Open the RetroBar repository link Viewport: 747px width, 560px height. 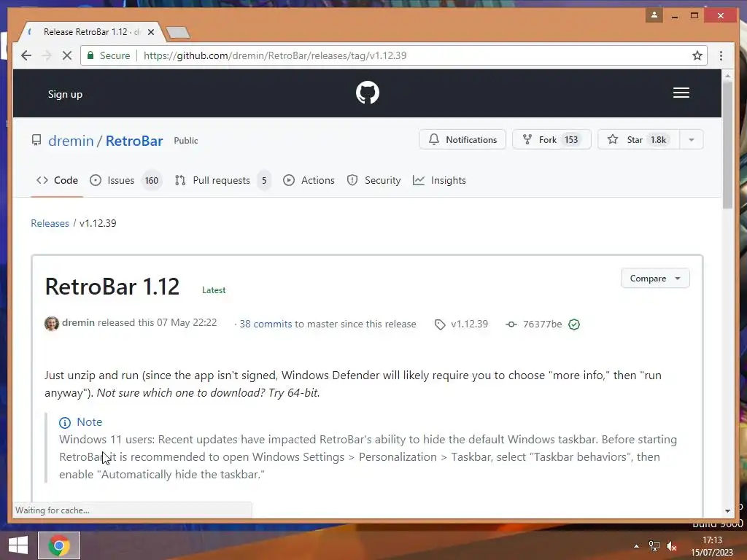(x=134, y=141)
